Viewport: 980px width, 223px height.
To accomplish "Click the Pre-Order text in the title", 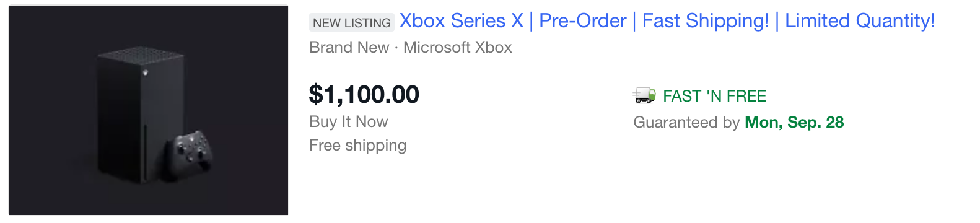I will [x=582, y=21].
